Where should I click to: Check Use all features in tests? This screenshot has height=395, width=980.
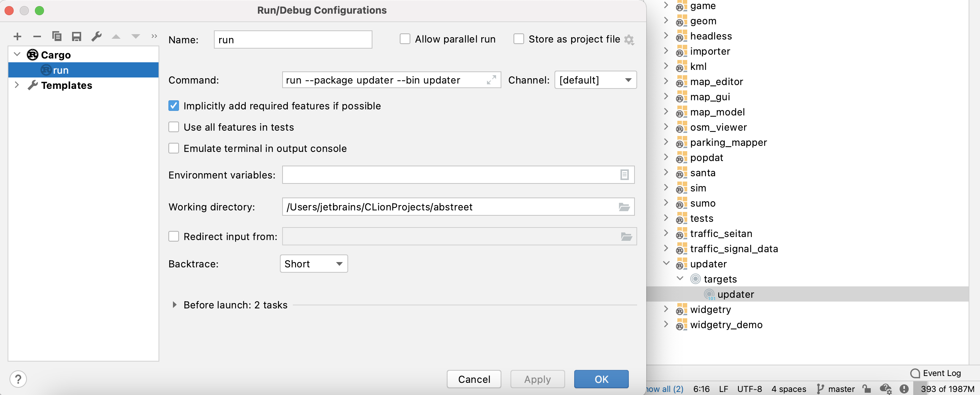173,127
